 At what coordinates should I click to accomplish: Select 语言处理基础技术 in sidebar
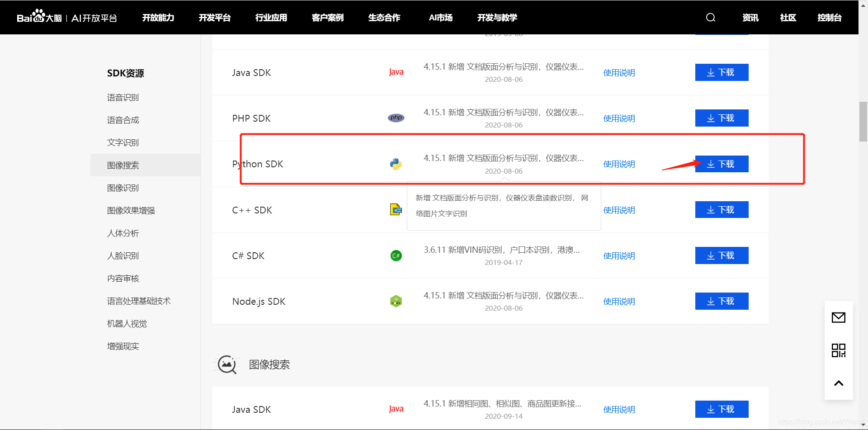[x=139, y=301]
